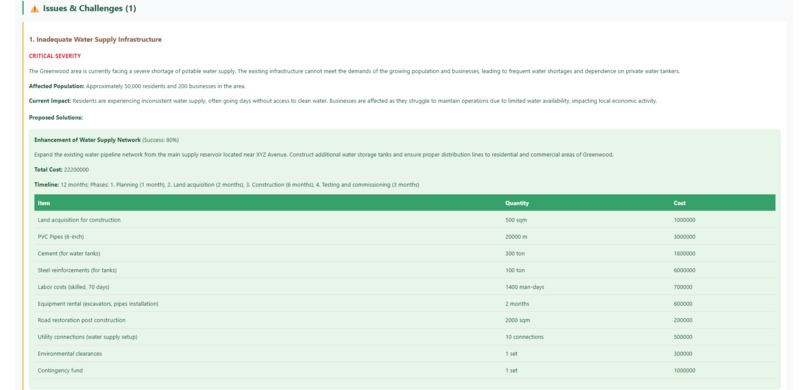Click the "Affected Population:" label
806x390 pixels.
[x=57, y=86]
